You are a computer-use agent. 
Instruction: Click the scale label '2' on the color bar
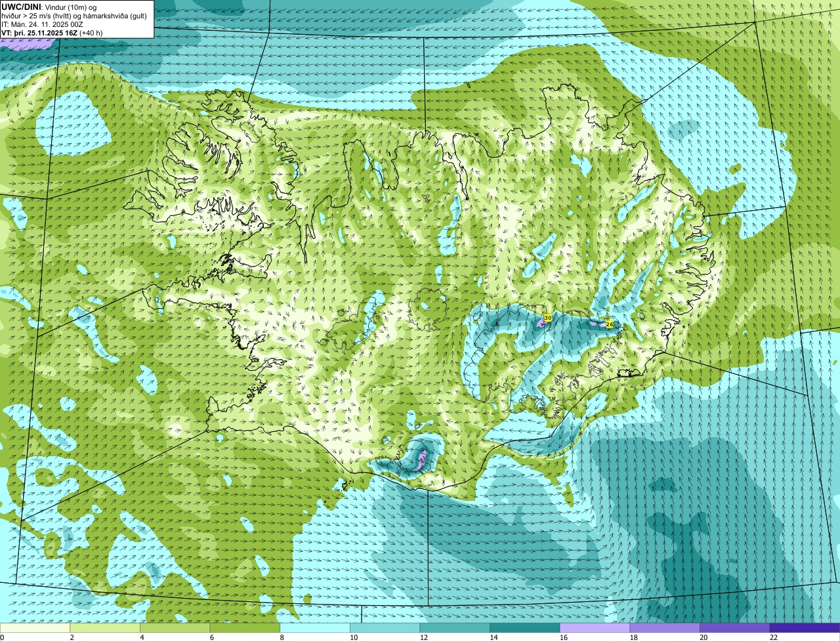[72, 637]
